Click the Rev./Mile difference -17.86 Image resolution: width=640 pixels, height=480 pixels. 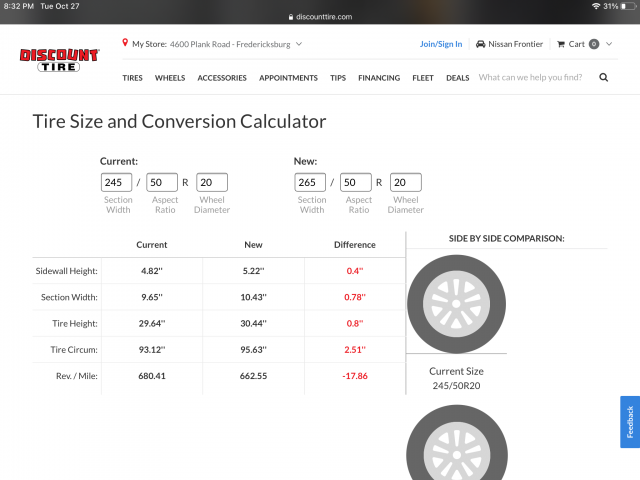click(355, 376)
